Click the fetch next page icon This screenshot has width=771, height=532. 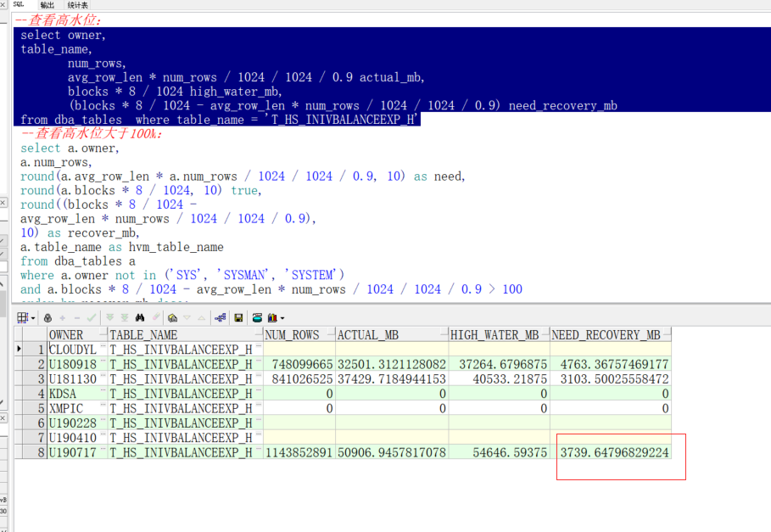pyautogui.click(x=109, y=317)
